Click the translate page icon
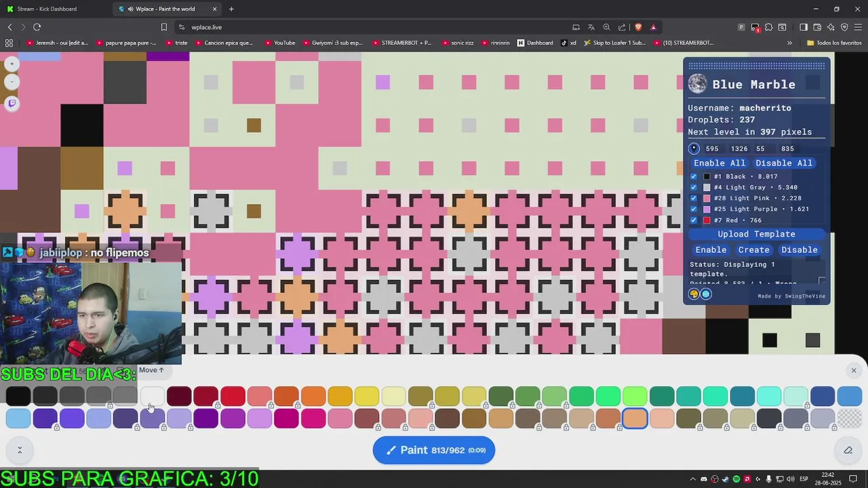This screenshot has width=868, height=488. tap(591, 27)
